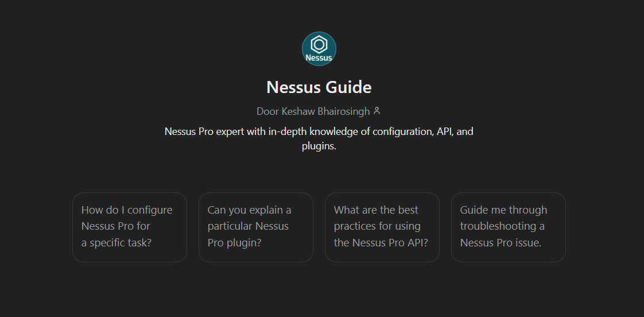Click "Pro plugin?" text in second card

pos(234,242)
